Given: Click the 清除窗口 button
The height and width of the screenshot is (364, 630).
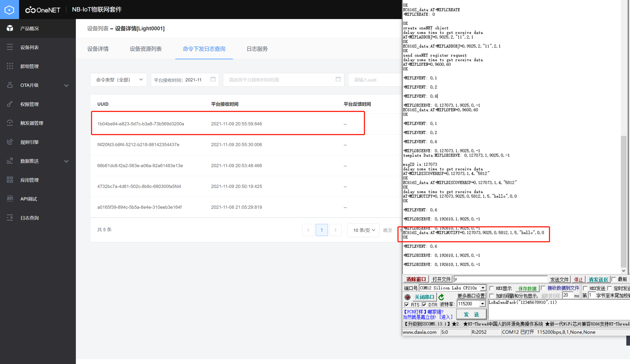Looking at the screenshot, I should (415, 279).
